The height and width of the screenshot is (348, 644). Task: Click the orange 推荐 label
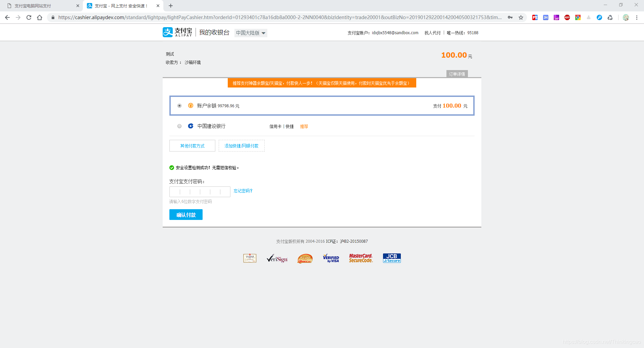click(304, 126)
